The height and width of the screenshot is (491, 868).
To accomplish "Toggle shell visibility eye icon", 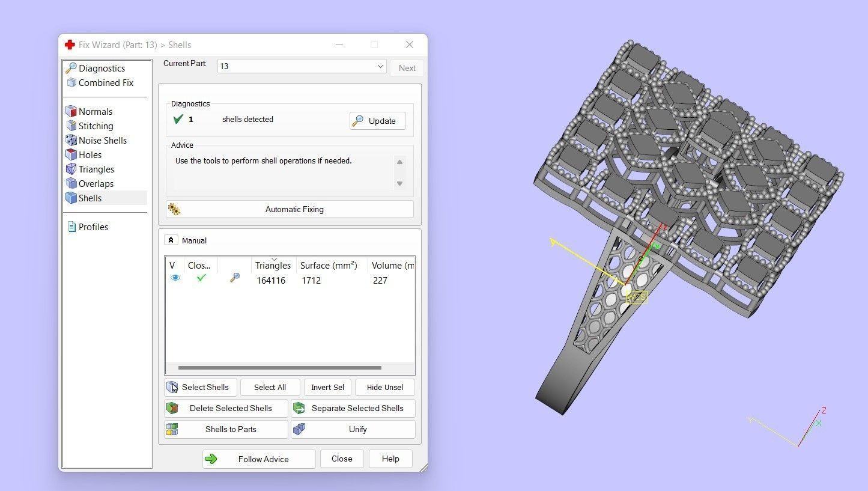I will pos(175,278).
